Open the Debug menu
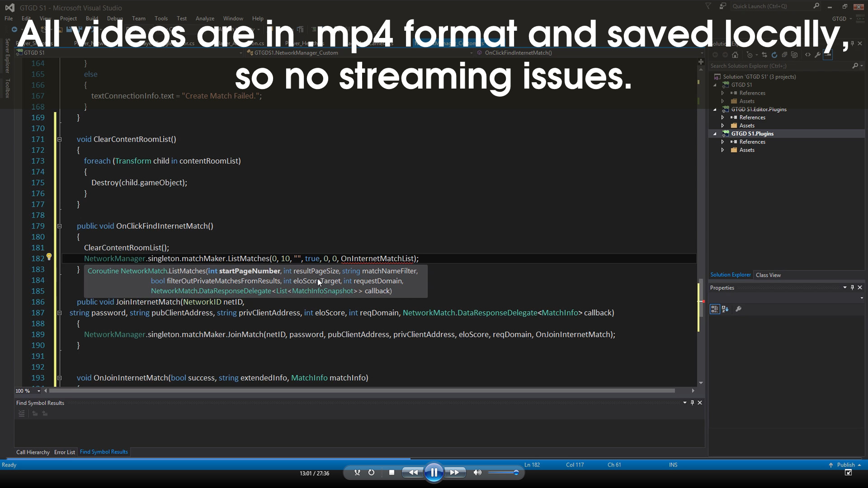The image size is (868, 488). [x=114, y=19]
